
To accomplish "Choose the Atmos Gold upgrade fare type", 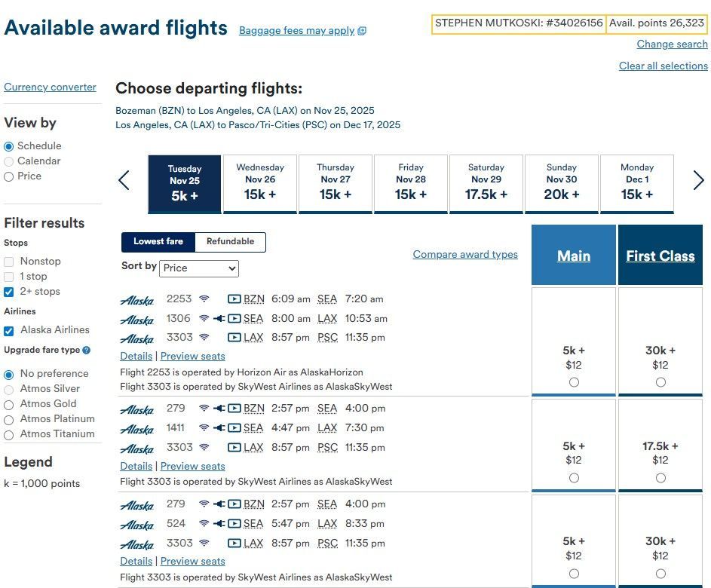I will tap(8, 404).
